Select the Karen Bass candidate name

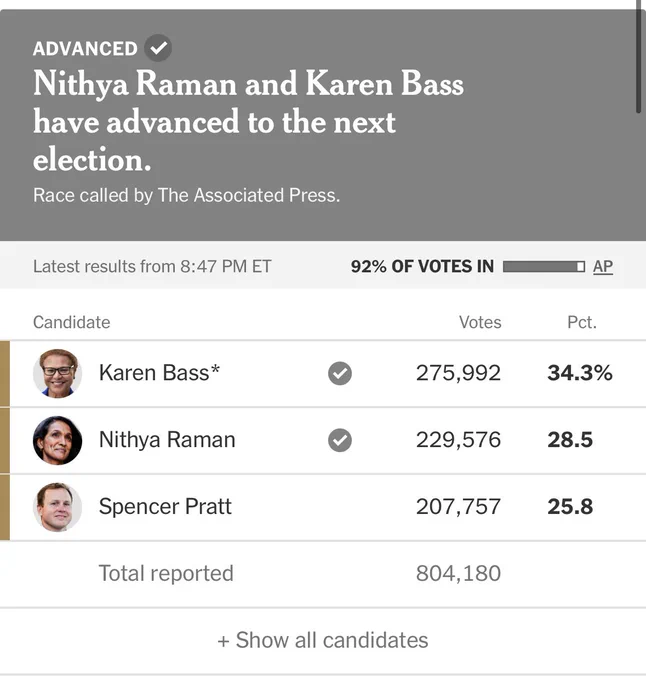coord(159,373)
